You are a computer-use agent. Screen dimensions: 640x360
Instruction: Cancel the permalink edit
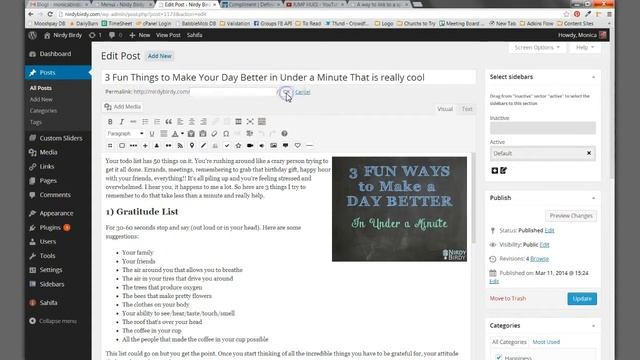302,92
